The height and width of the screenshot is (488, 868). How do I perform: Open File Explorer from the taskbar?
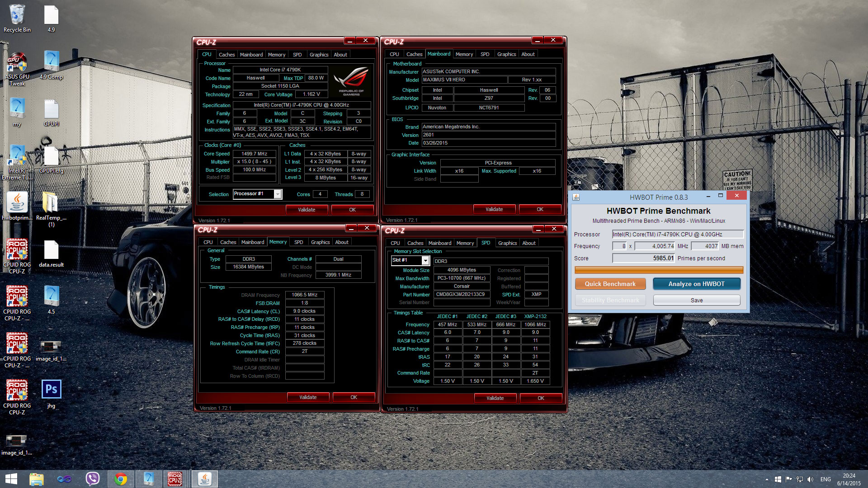click(37, 479)
